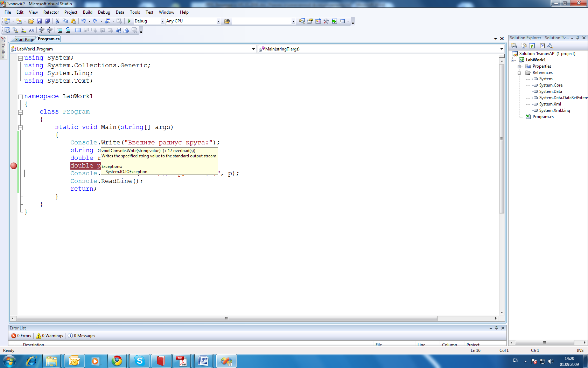588x368 pixels.
Task: Open the Tools menu
Action: (x=135, y=12)
